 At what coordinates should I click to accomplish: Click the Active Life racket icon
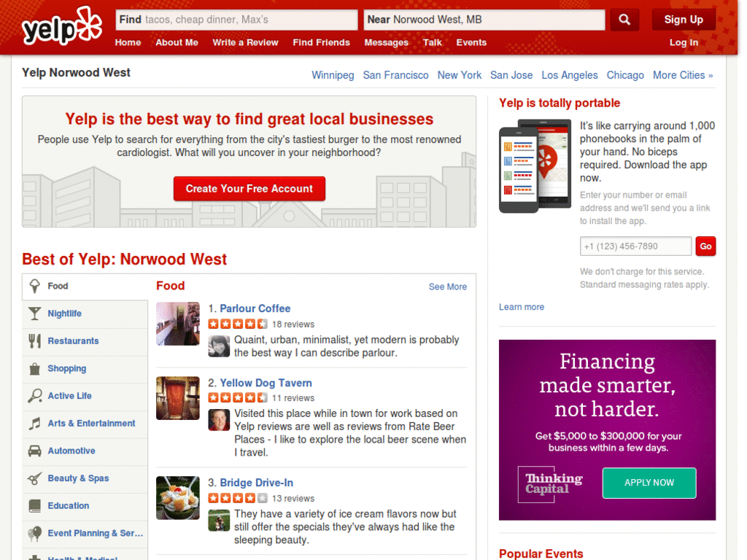[x=35, y=396]
